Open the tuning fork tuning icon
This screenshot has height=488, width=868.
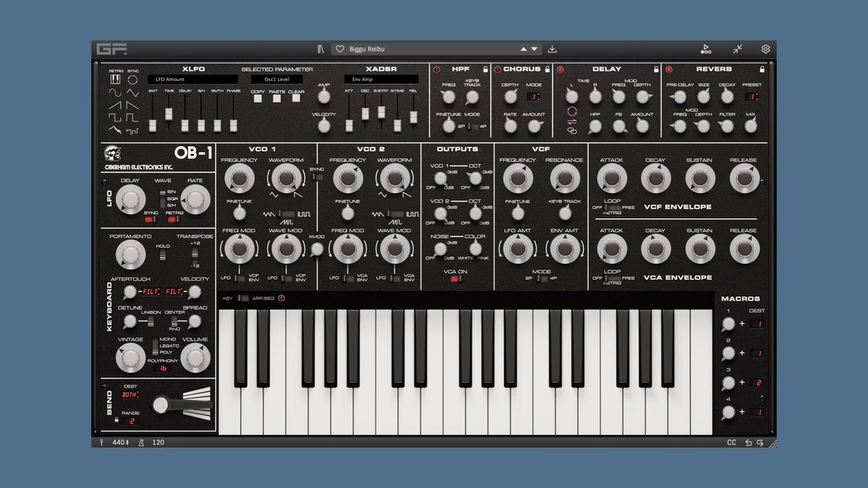click(102, 442)
